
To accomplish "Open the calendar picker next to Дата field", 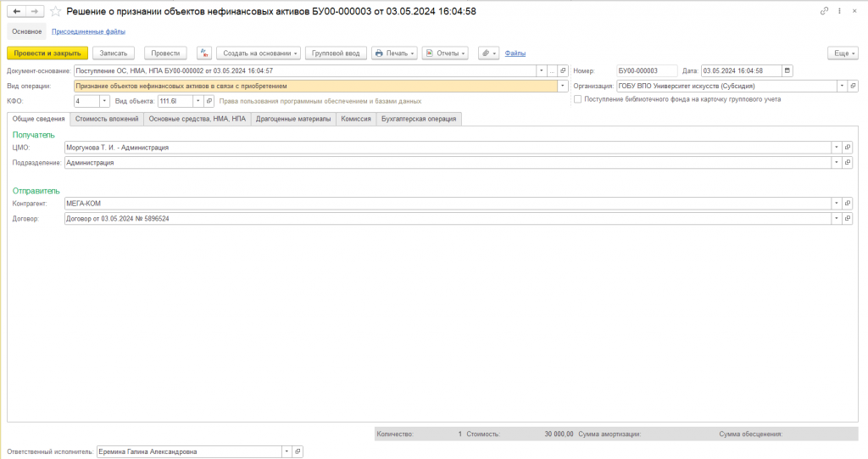I will click(x=787, y=71).
